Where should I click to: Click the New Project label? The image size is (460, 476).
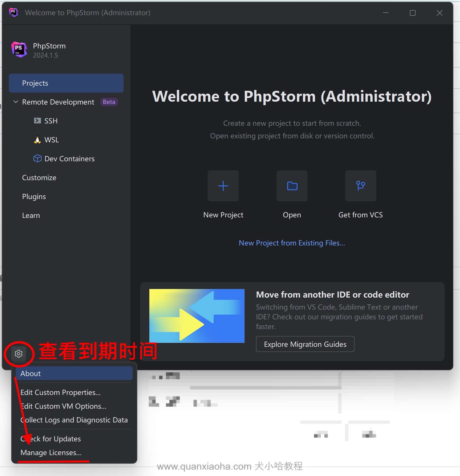(x=223, y=215)
